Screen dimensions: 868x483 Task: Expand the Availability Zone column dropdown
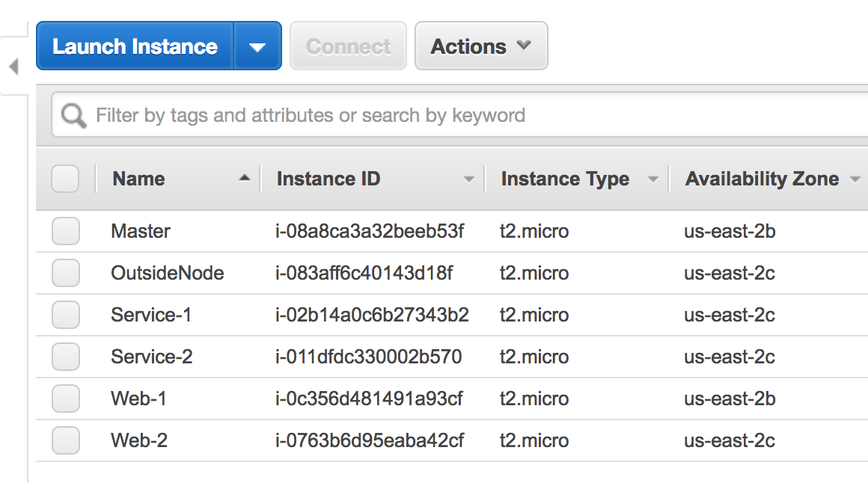[855, 179]
